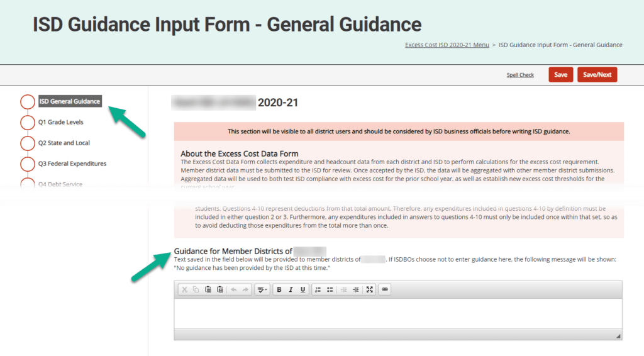Apply underline formatting in editor

[x=303, y=289]
